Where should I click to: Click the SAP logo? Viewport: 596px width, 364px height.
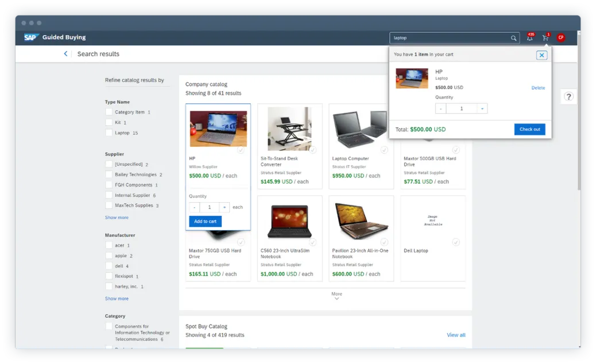[30, 37]
